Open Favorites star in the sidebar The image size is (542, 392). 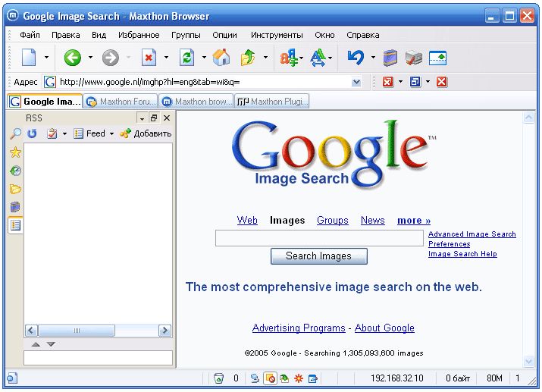pos(16,152)
